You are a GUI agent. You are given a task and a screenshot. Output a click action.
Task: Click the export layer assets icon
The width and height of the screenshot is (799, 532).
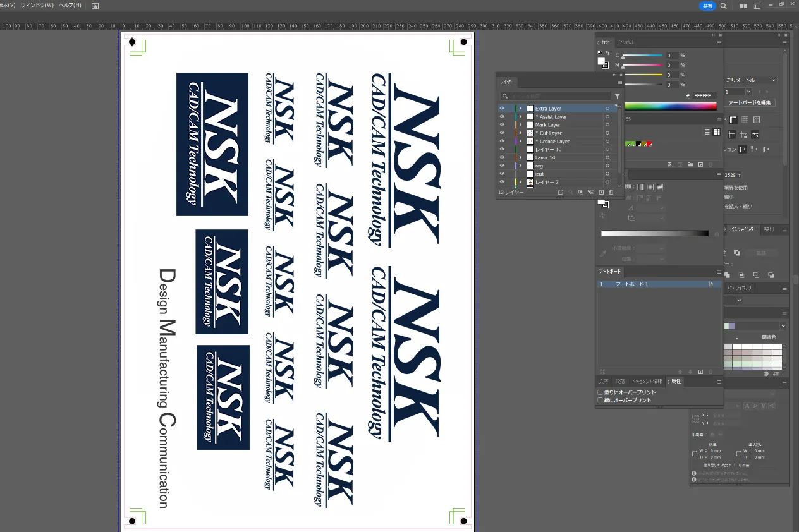tap(561, 192)
